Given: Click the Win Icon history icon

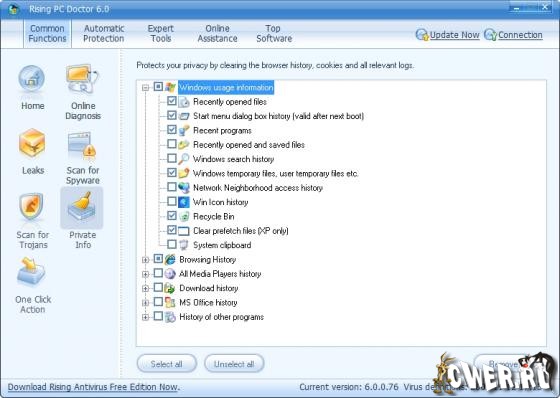Looking at the screenshot, I should pyautogui.click(x=184, y=202).
